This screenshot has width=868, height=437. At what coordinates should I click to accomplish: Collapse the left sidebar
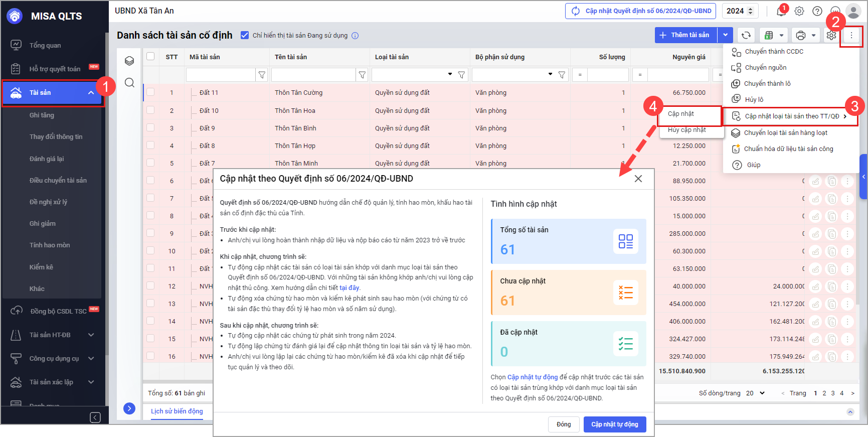click(95, 417)
